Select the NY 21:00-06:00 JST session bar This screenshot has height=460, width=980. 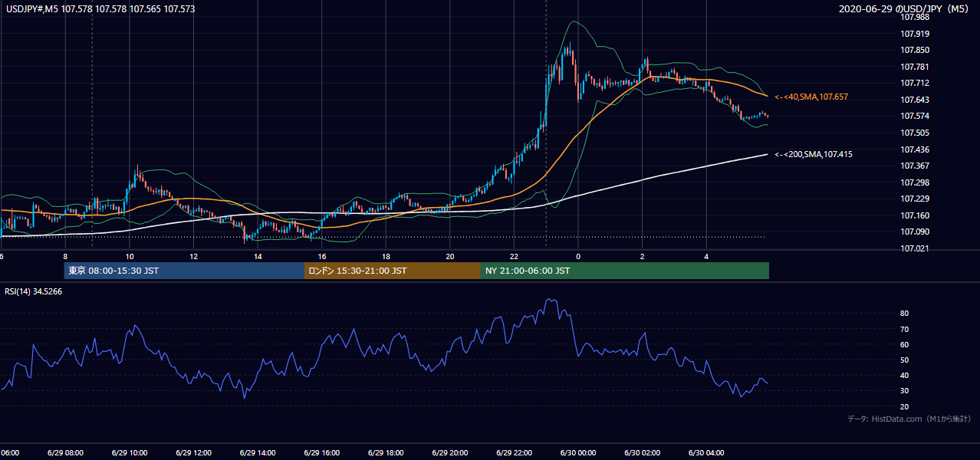625,271
